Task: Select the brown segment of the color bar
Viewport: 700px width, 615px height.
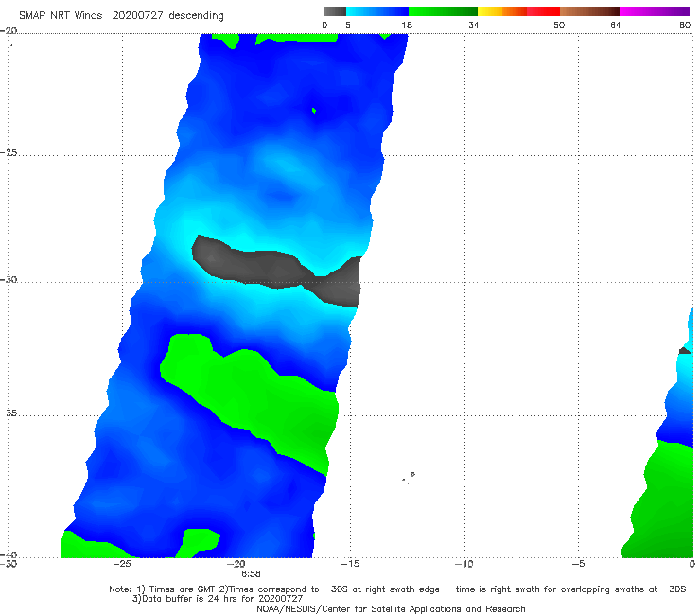Action: point(589,11)
